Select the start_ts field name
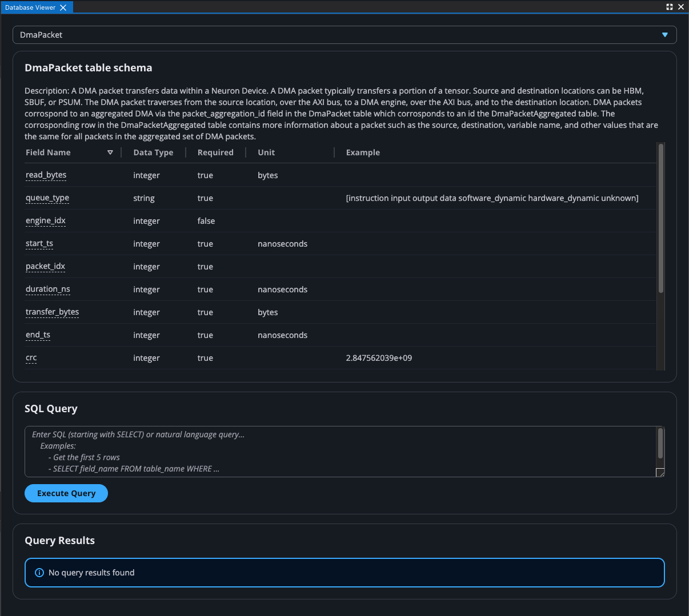Image resolution: width=689 pixels, height=616 pixels. (x=39, y=244)
